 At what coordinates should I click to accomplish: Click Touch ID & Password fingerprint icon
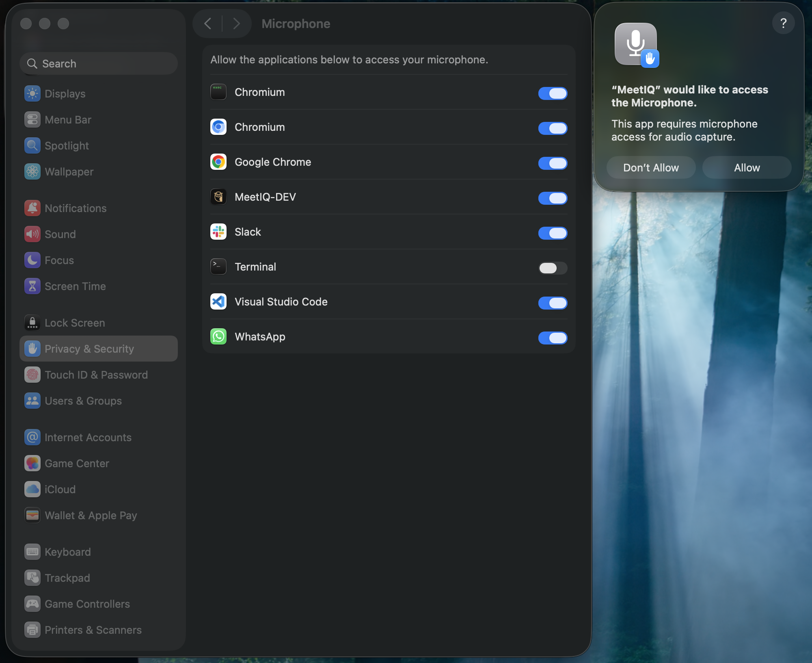(32, 375)
